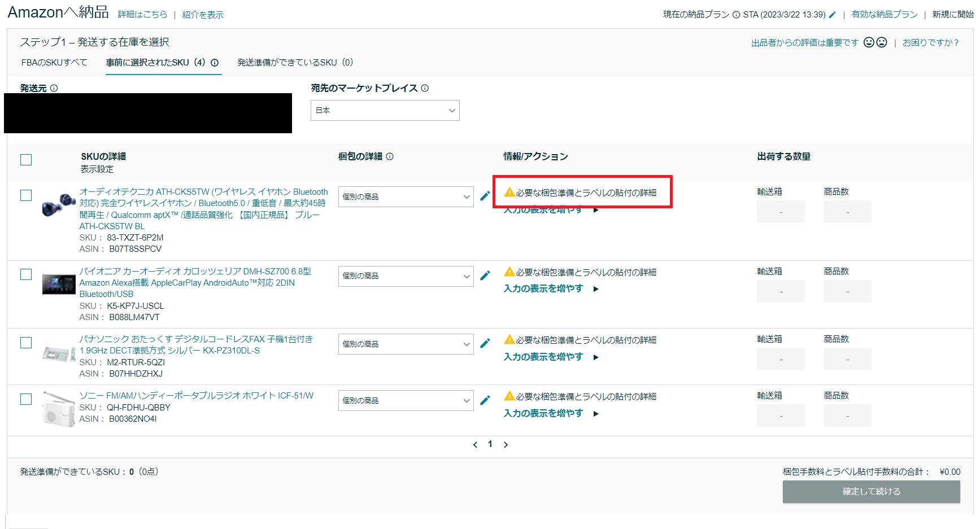980x529 pixels.
Task: Click DMH-SZ700 warning text 必要な梱包準備とラベルの貼付の詳細
Action: [586, 272]
